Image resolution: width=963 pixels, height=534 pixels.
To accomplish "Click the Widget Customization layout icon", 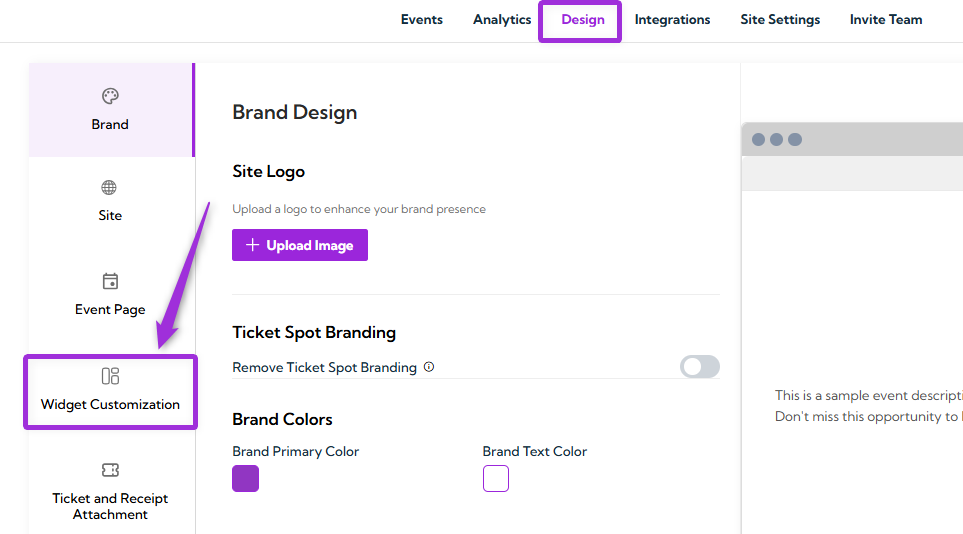I will point(110,376).
